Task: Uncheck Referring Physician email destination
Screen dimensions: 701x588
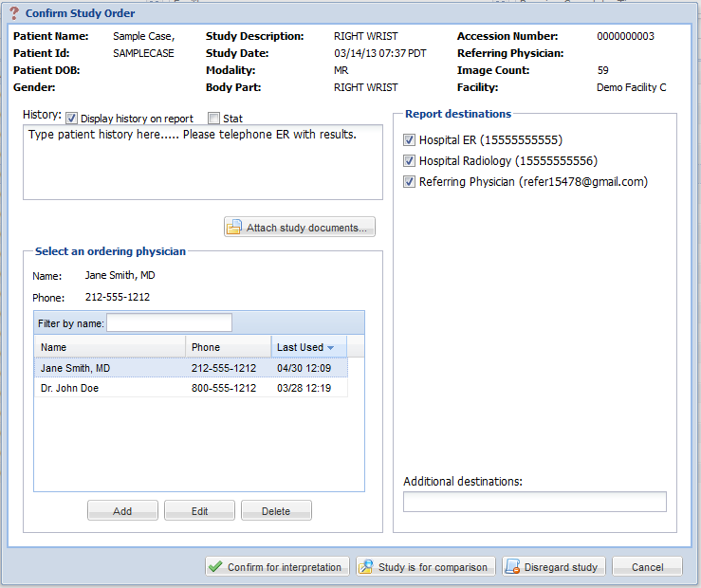Action: 409,182
